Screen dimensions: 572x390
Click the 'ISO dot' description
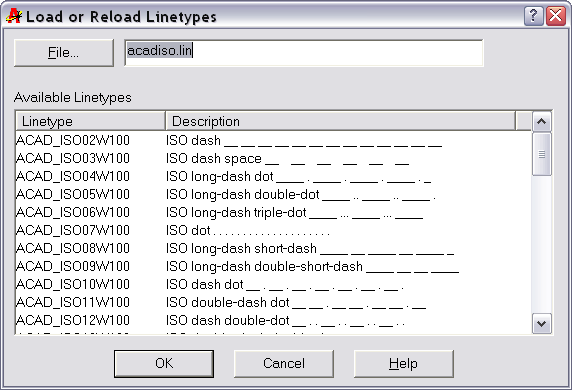tap(248, 231)
